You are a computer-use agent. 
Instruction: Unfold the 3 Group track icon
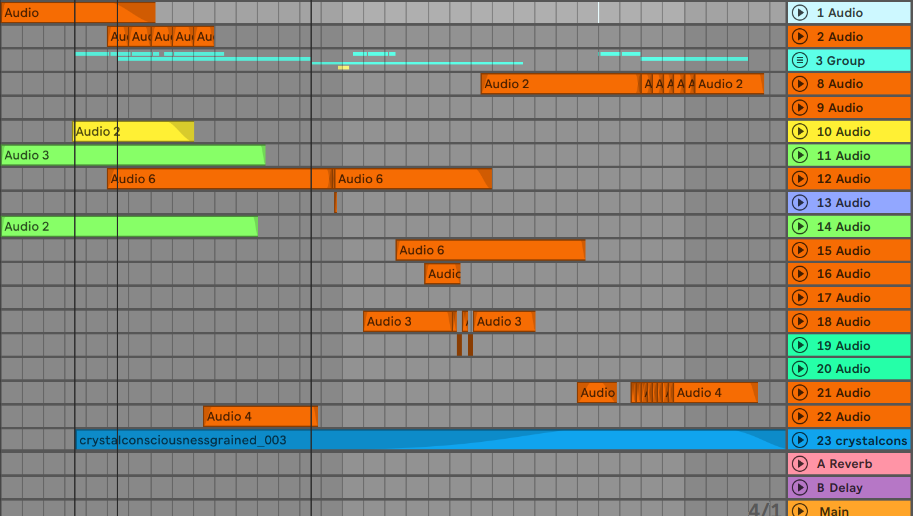tap(800, 60)
